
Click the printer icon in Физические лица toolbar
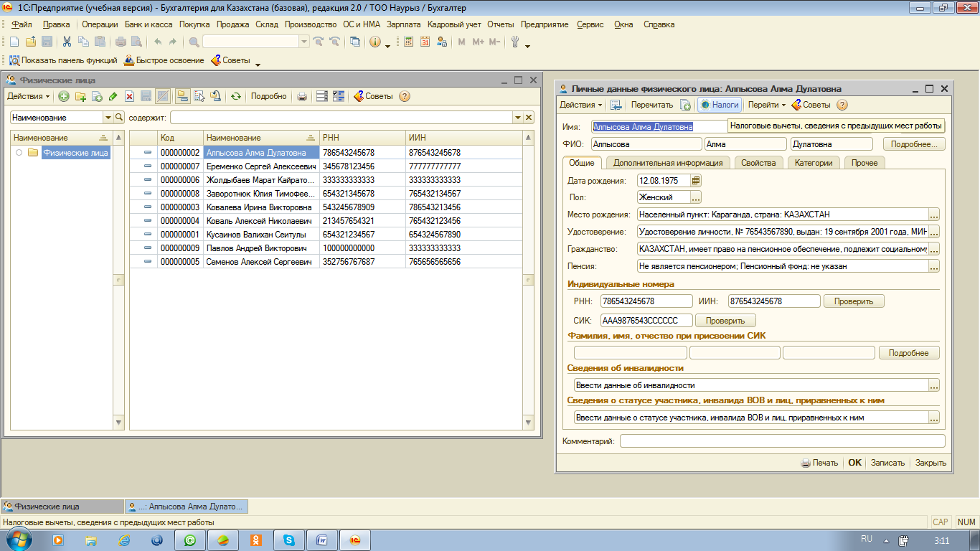(x=302, y=96)
